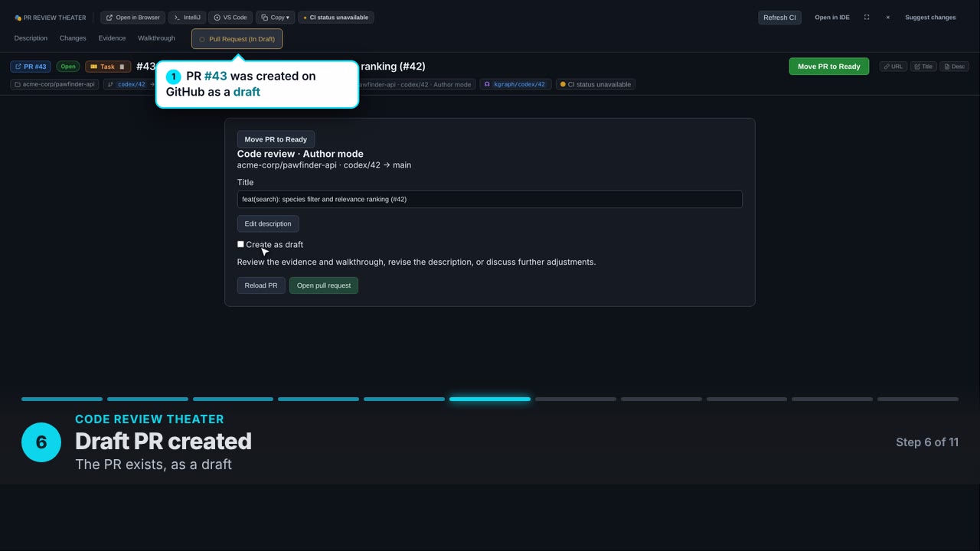Focus the PR Title input field
This screenshot has width=980, height=551.
point(489,199)
